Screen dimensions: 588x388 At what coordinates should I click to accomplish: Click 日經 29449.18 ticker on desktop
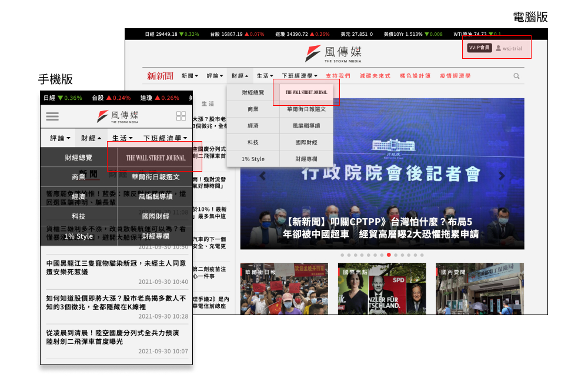click(x=172, y=34)
